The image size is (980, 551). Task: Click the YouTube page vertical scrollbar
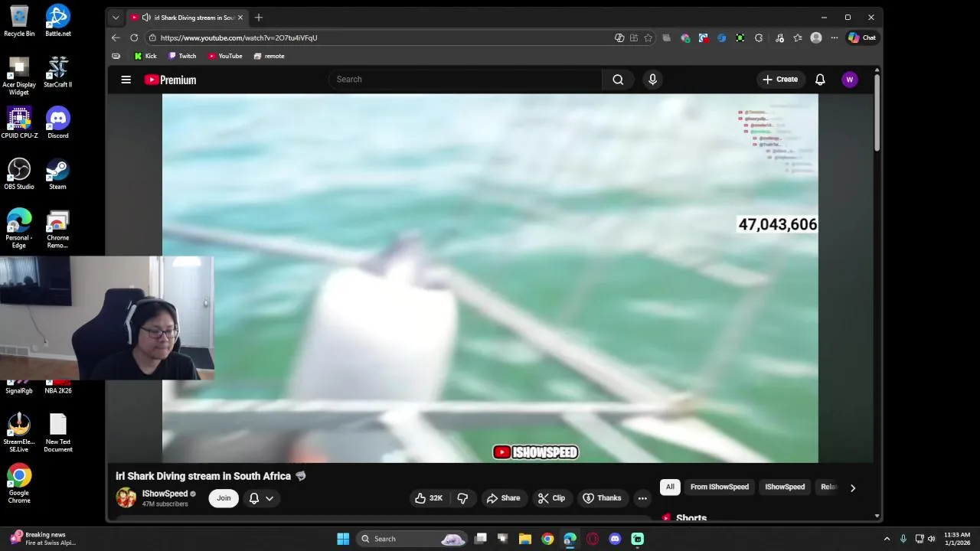click(x=877, y=113)
